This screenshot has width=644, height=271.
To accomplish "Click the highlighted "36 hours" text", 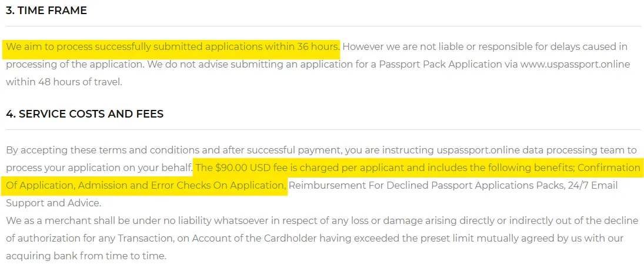I will (x=318, y=46).
